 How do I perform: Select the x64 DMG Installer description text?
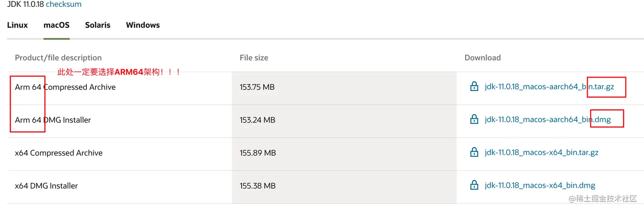click(46, 186)
